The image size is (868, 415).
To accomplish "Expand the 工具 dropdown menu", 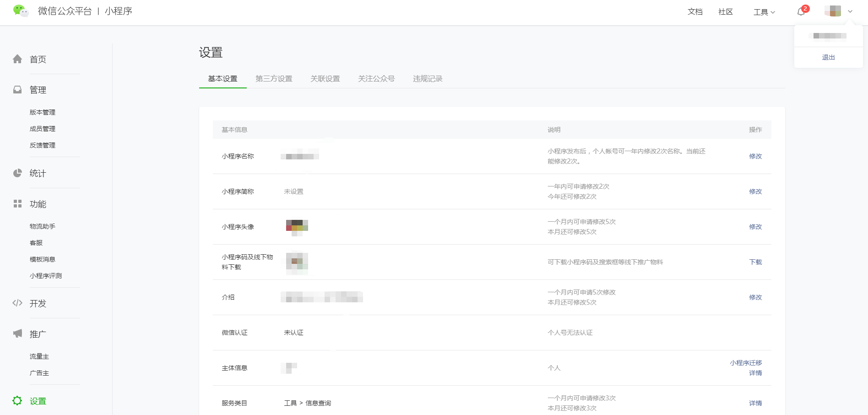I will (x=764, y=12).
